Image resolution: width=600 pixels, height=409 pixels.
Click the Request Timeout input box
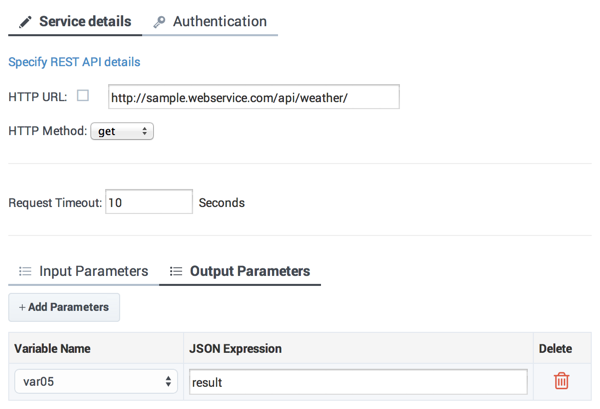(148, 202)
